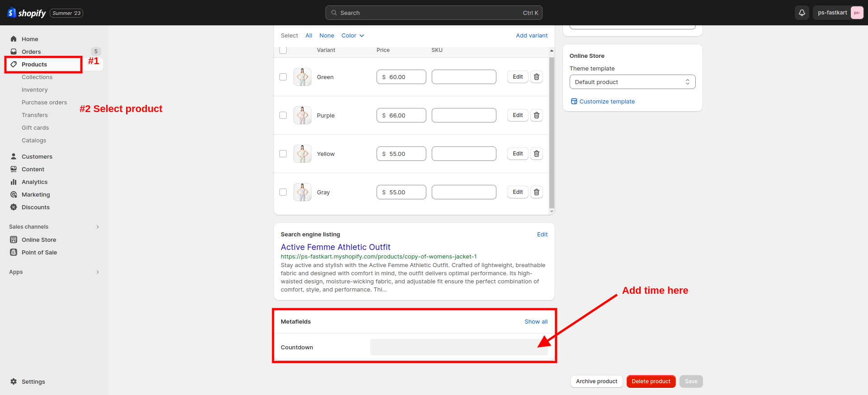Image resolution: width=868 pixels, height=395 pixels.
Task: Click the Point of Sale icon
Action: pos(14,252)
